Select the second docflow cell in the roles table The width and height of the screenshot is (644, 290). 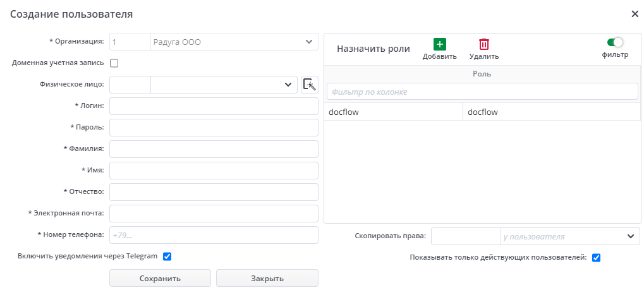click(552, 112)
